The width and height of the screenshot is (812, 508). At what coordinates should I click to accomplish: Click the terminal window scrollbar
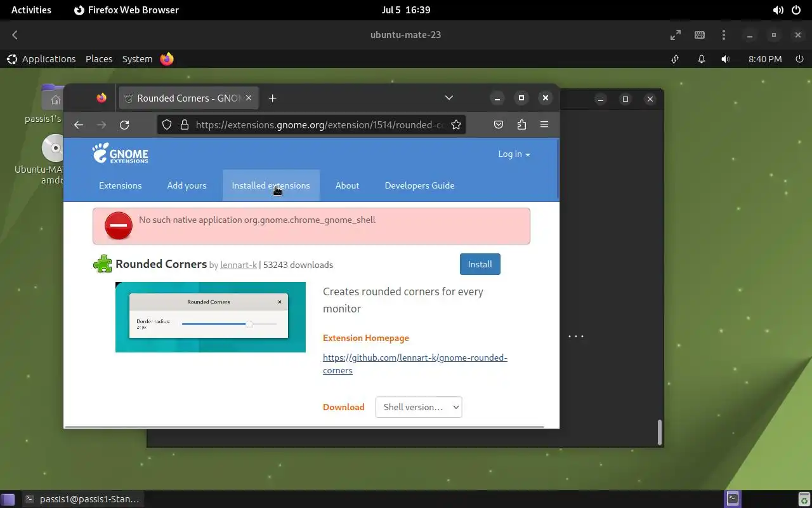tap(660, 432)
